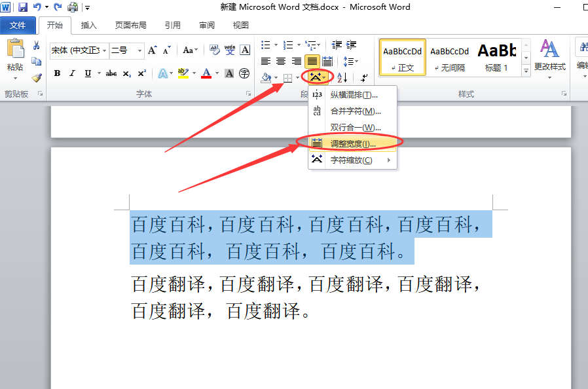Toggle Character Shading gray A button

[x=229, y=73]
